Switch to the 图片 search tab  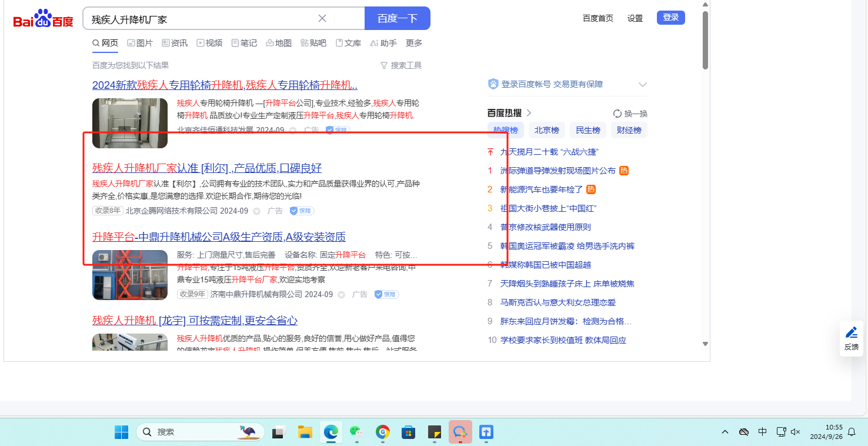coord(139,43)
